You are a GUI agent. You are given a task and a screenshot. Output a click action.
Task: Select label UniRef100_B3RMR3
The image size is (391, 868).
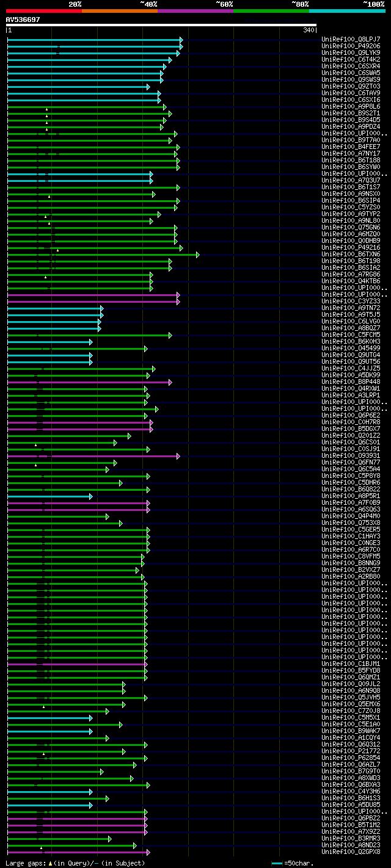coord(351,838)
